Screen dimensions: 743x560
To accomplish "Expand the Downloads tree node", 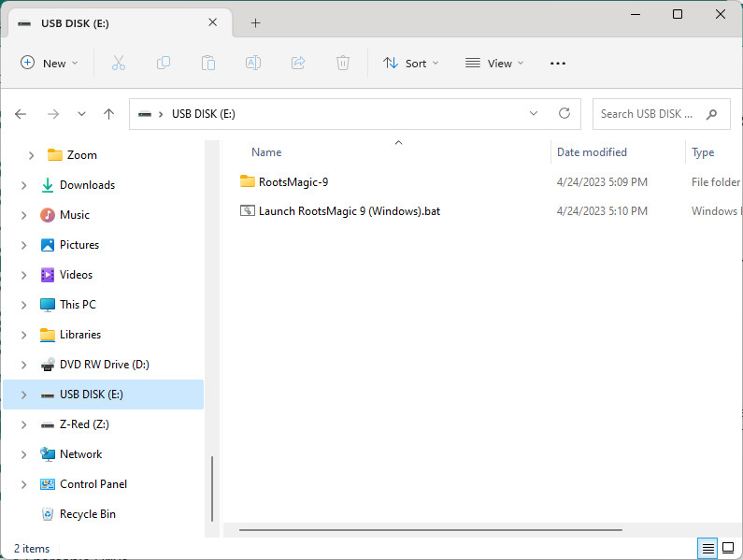I will pyautogui.click(x=24, y=185).
